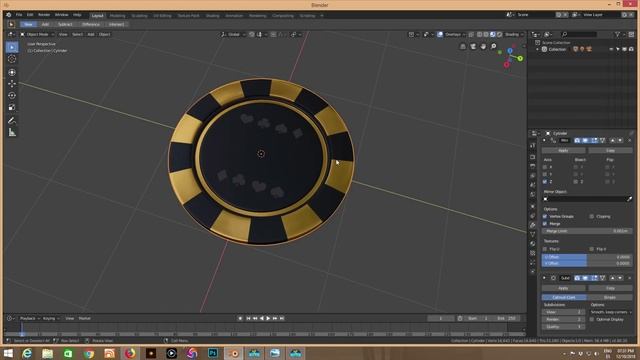Enable Bisect Z checkbox

pyautogui.click(x=576, y=182)
